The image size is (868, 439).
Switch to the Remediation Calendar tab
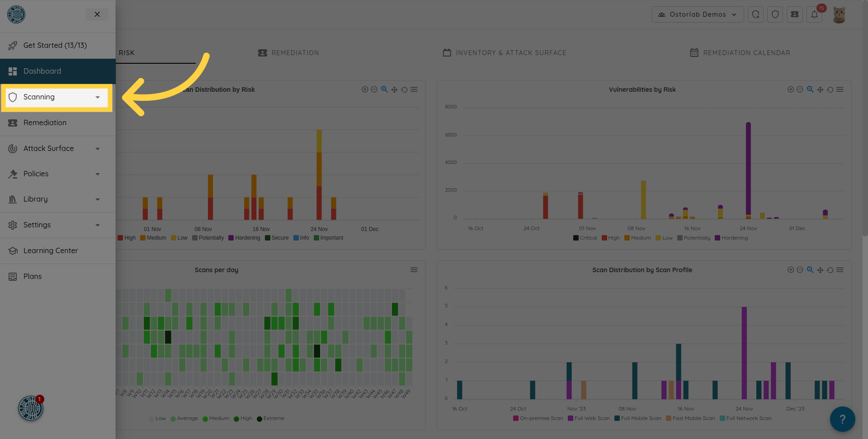coord(740,53)
